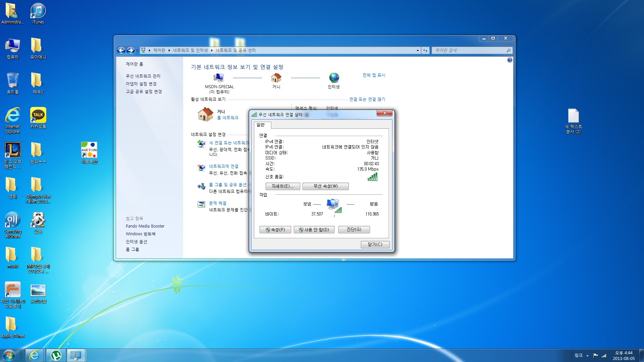
Task: Select the 카카오톡 desktop icon
Action: point(38,118)
